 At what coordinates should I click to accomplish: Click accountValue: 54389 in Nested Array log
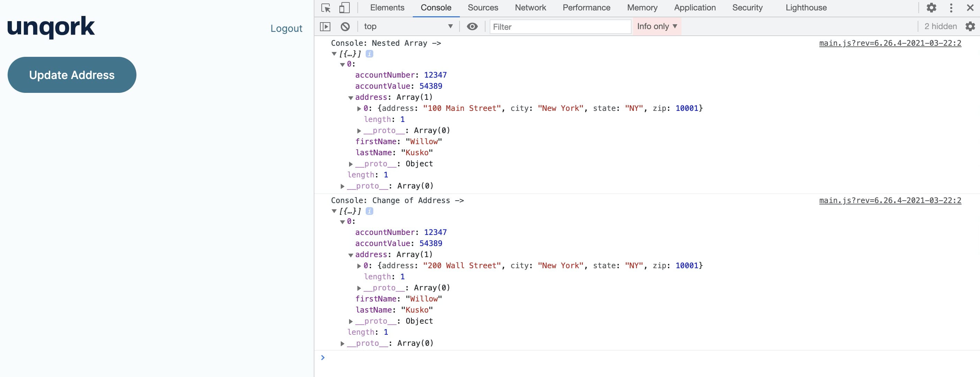(x=398, y=86)
